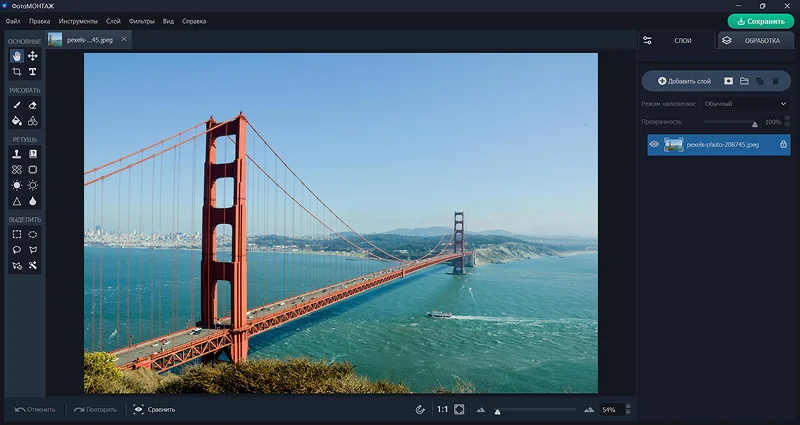Select the Polygonal lasso tool

click(x=33, y=250)
